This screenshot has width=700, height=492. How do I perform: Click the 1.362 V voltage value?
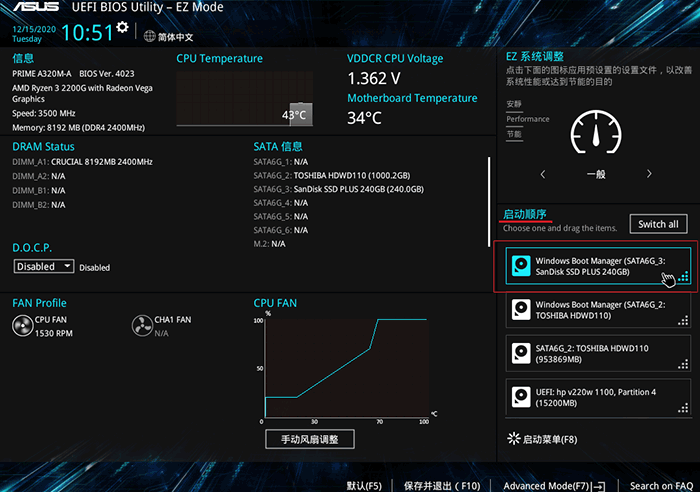tap(374, 79)
